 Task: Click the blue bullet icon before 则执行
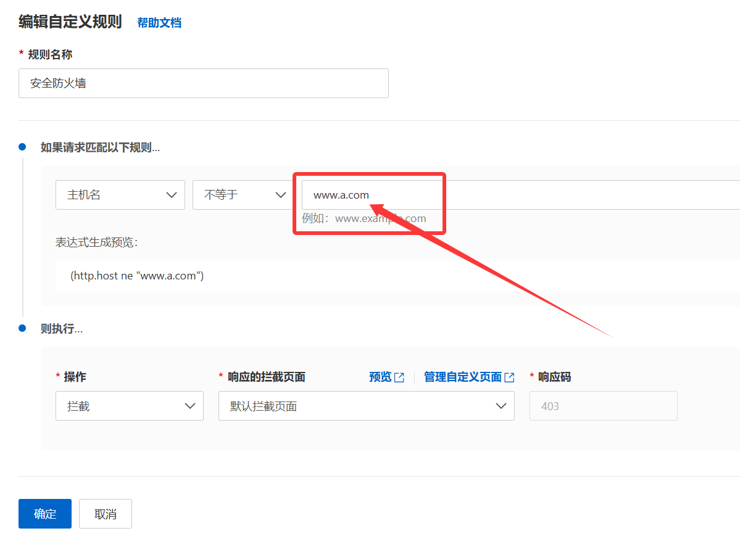pos(22,329)
